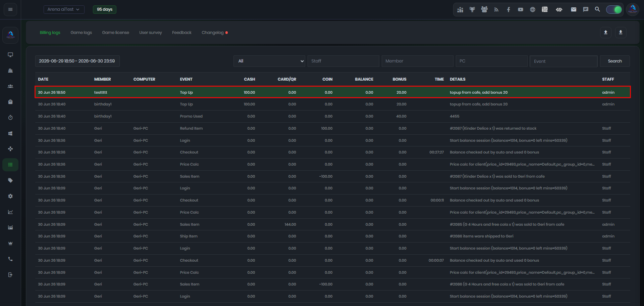The image size is (644, 306).
Task: Open the YouTube icon link
Action: 520,9
